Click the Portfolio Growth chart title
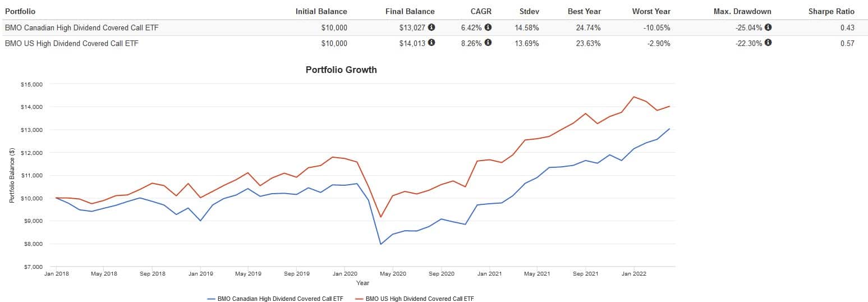The image size is (868, 302). tap(341, 70)
